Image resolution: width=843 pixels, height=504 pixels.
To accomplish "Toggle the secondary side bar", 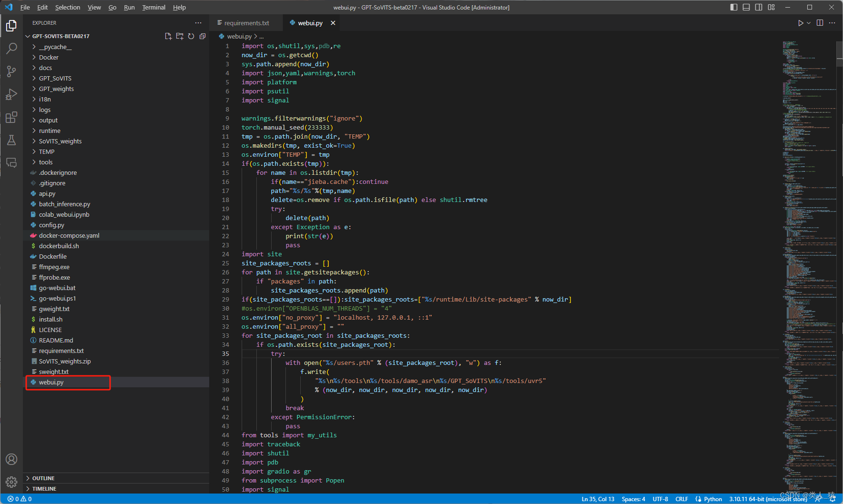I will tap(759, 7).
